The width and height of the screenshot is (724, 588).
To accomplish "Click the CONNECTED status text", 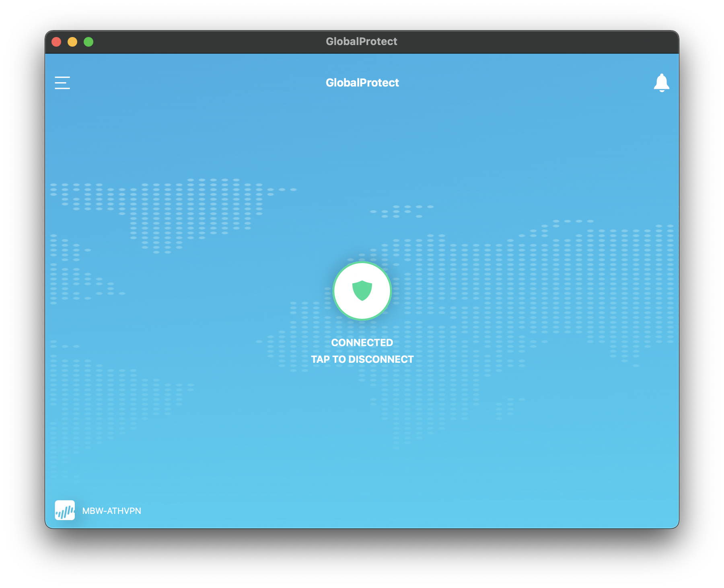I will [x=362, y=343].
